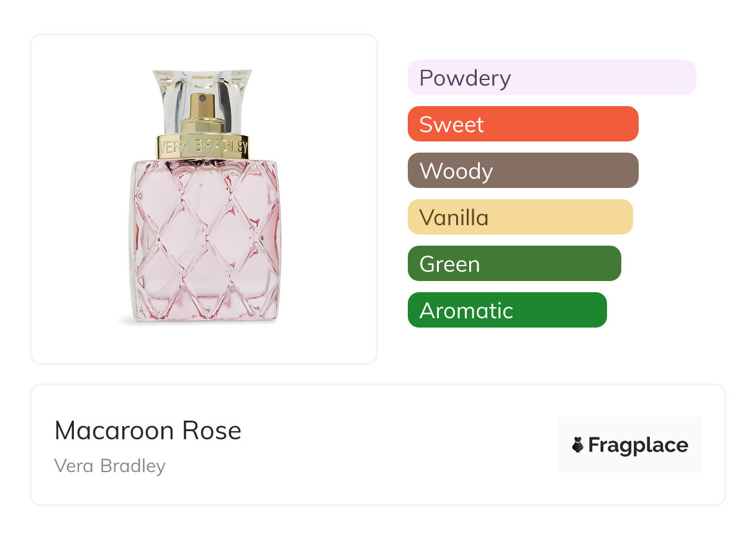The image size is (756, 536).
Task: Click the Fragplace bee logo icon
Action: tap(578, 445)
